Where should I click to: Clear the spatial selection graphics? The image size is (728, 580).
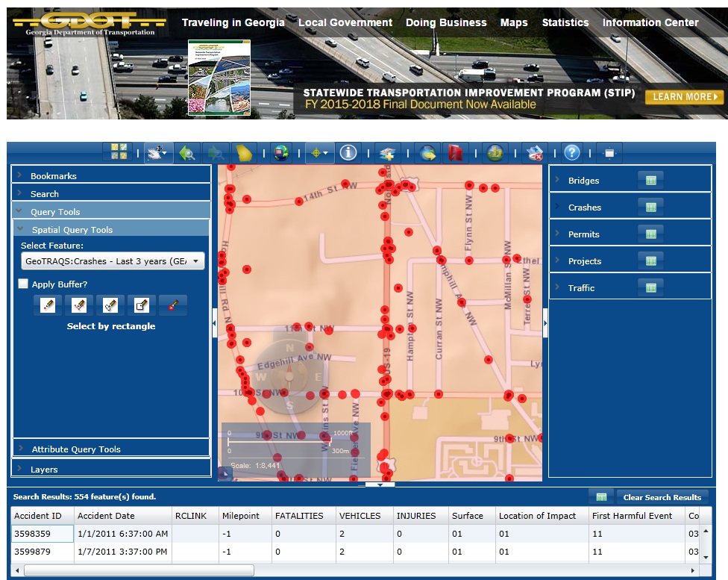[x=173, y=305]
